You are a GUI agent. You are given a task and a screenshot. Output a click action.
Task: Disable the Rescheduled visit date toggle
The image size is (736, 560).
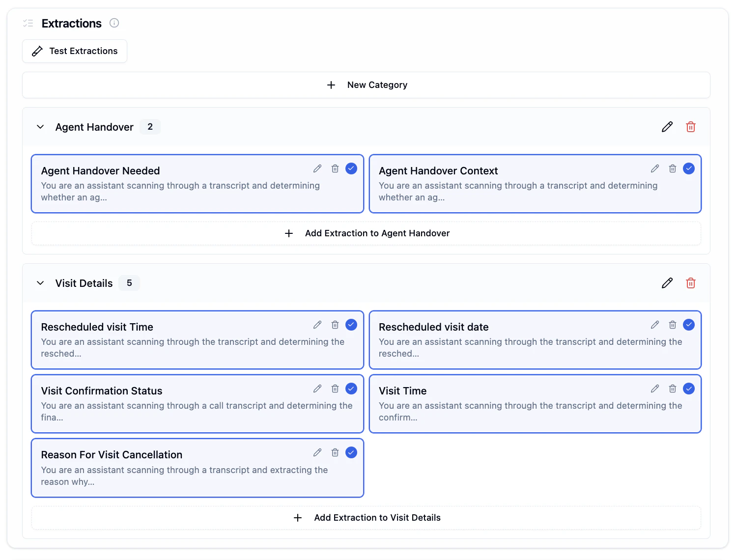pos(689,325)
